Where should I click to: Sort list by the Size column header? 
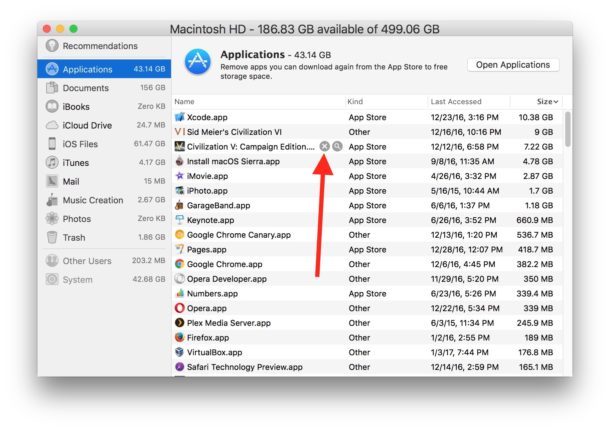pos(546,101)
